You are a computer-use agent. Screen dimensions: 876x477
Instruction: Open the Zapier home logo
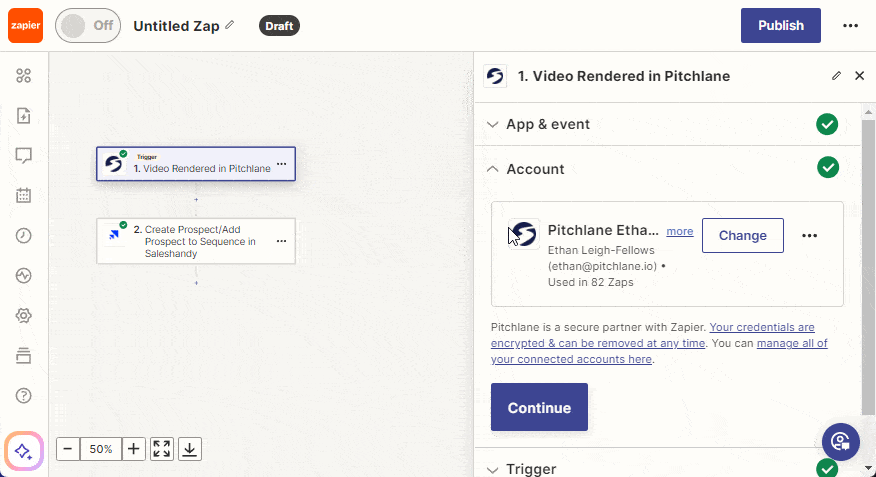tap(25, 26)
